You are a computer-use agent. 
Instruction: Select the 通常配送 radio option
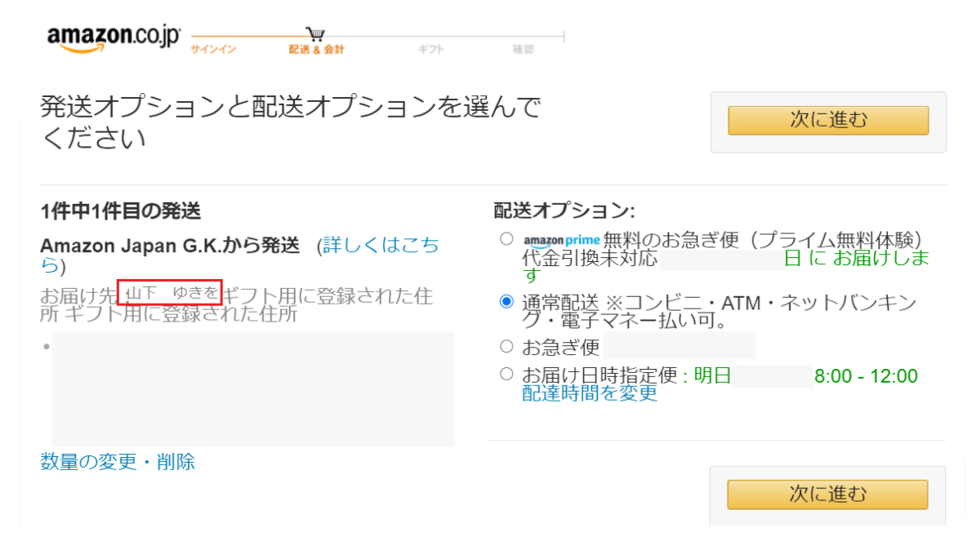(506, 302)
